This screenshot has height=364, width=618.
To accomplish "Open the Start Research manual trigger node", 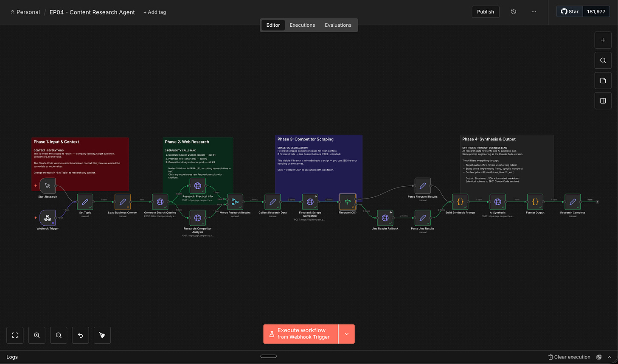I will pyautogui.click(x=48, y=186).
